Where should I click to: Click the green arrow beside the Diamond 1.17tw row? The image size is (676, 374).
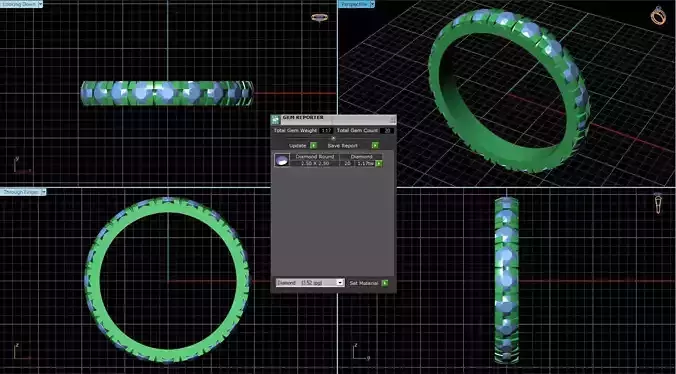[x=379, y=164]
